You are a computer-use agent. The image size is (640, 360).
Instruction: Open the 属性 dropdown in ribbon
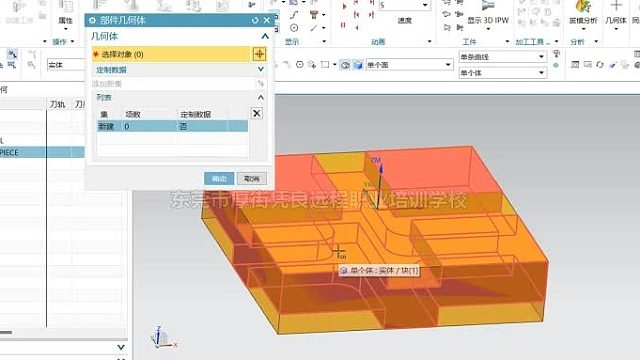pos(65,29)
